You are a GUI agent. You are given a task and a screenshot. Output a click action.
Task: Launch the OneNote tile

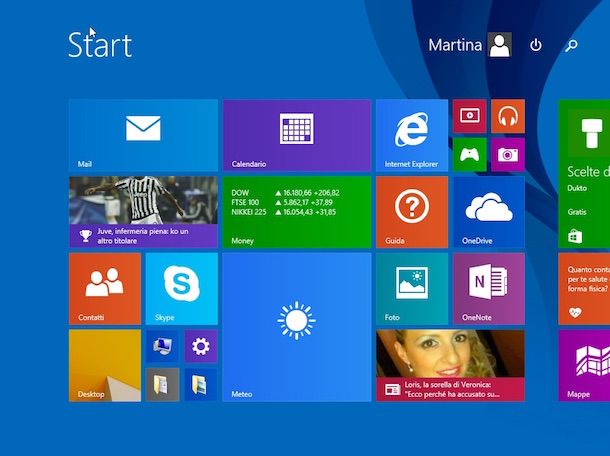(489, 289)
